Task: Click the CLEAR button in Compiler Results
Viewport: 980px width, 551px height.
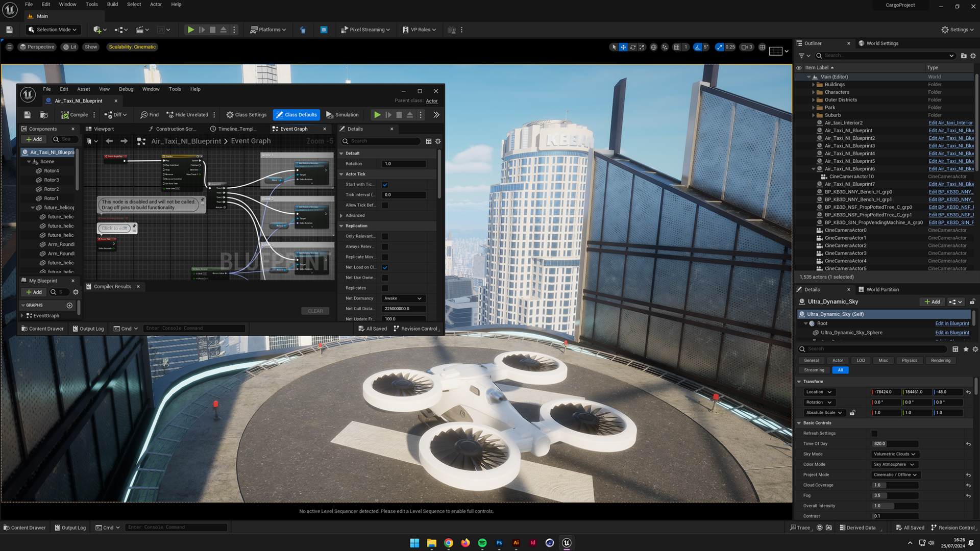Action: pyautogui.click(x=315, y=311)
